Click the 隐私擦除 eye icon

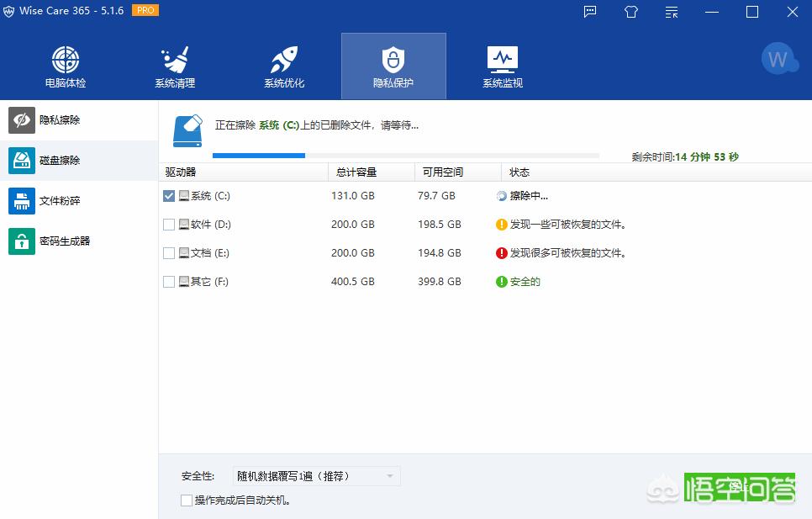22,120
